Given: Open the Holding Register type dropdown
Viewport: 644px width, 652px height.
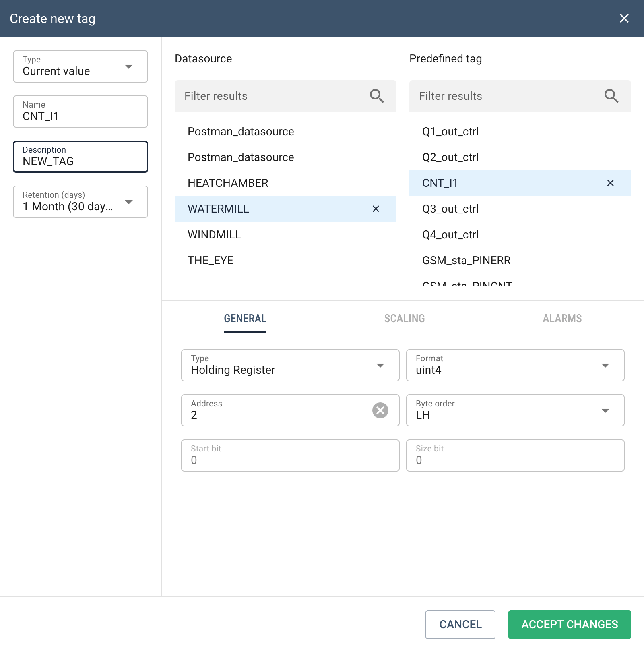Looking at the screenshot, I should tap(290, 365).
